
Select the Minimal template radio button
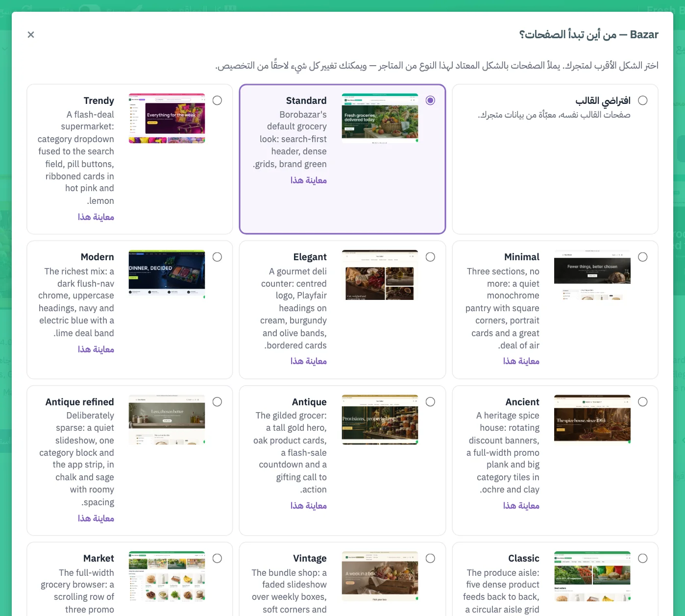[x=643, y=257]
